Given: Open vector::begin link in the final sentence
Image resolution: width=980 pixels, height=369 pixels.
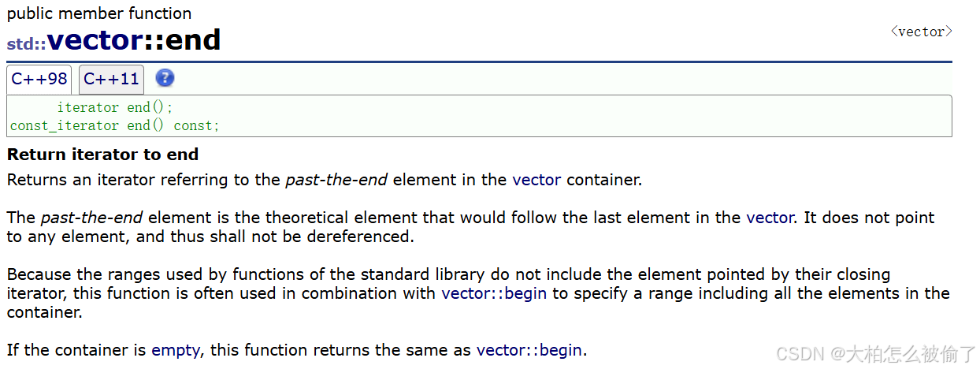Looking at the screenshot, I should 529,350.
